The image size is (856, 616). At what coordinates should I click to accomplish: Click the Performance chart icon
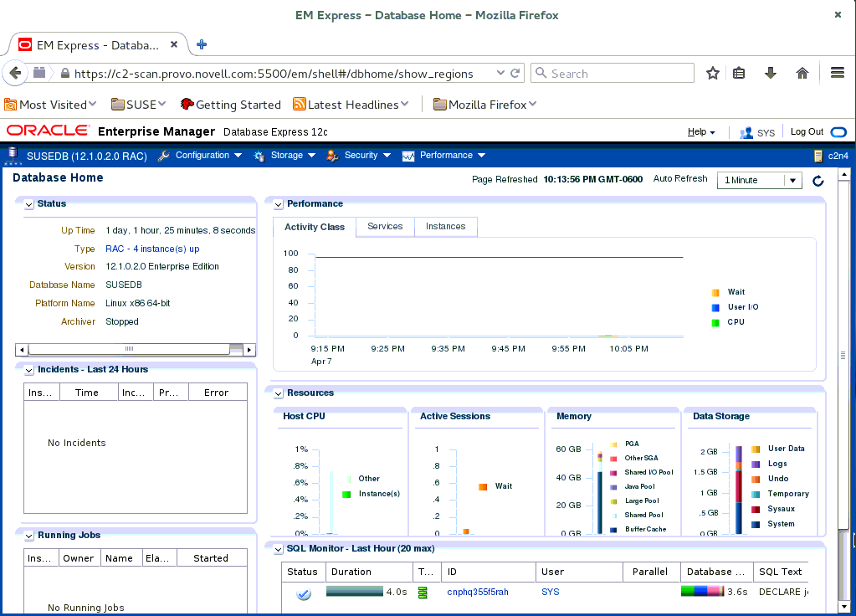click(x=408, y=157)
